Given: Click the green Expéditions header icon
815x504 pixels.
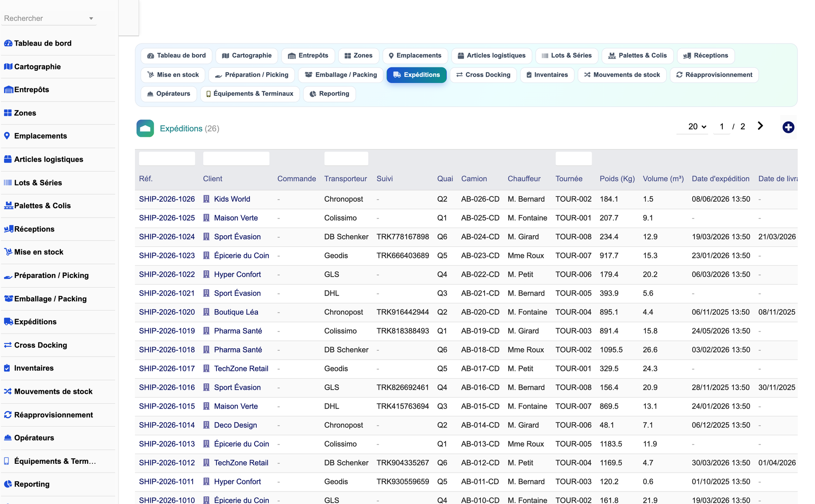Looking at the screenshot, I should pos(145,129).
